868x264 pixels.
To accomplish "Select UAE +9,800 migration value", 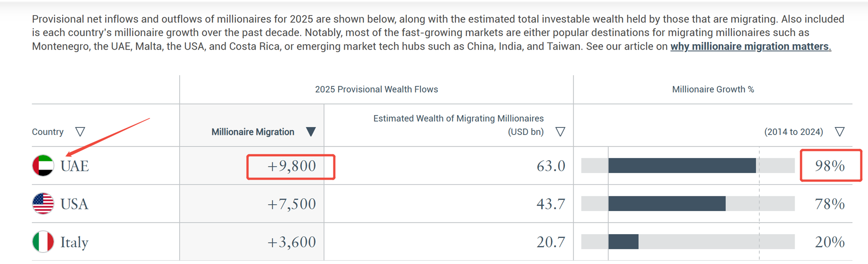I will point(291,166).
